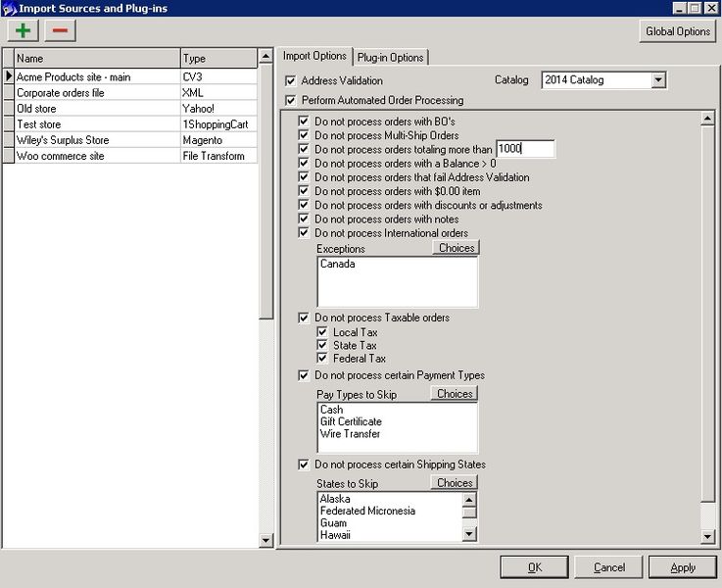Open the Catalog dropdown

(657, 80)
